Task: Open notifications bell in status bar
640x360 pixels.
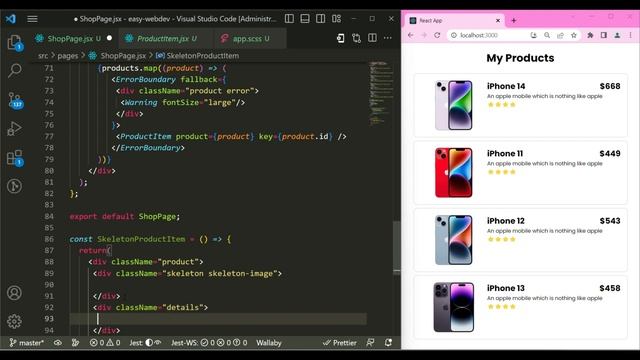Action: [x=388, y=343]
